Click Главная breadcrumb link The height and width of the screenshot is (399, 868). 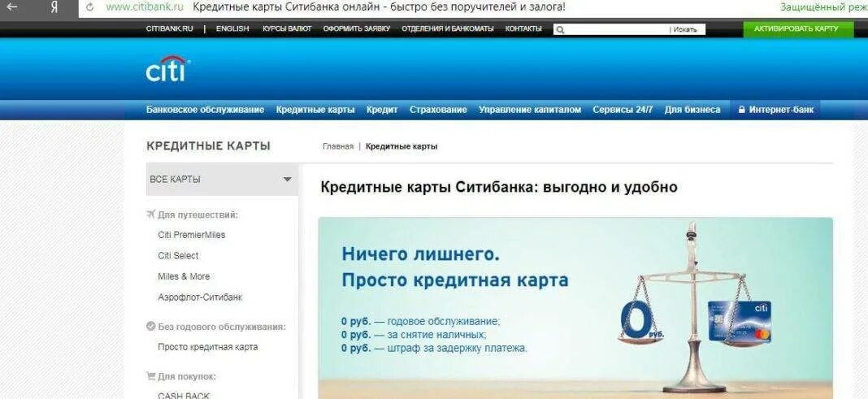point(337,146)
